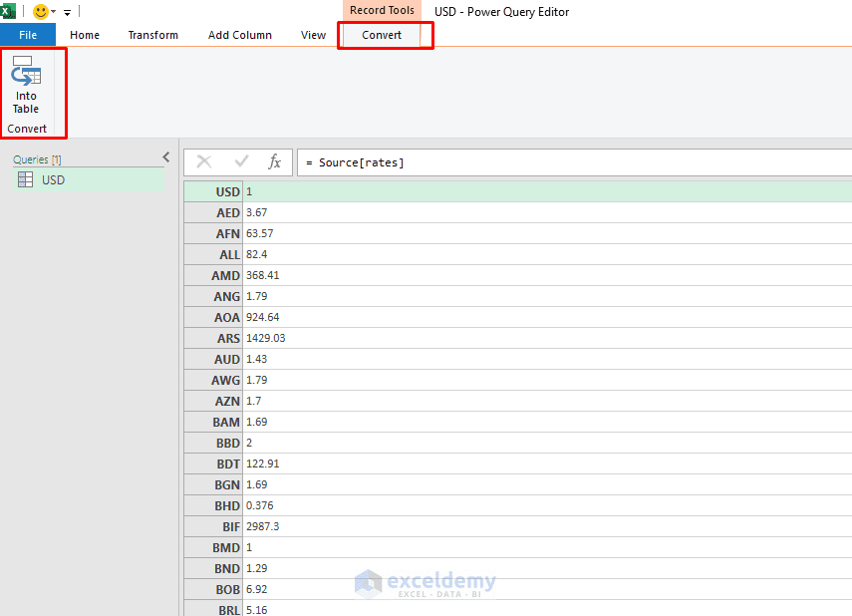Select the AFN row header
852x616 pixels.
[x=213, y=234]
